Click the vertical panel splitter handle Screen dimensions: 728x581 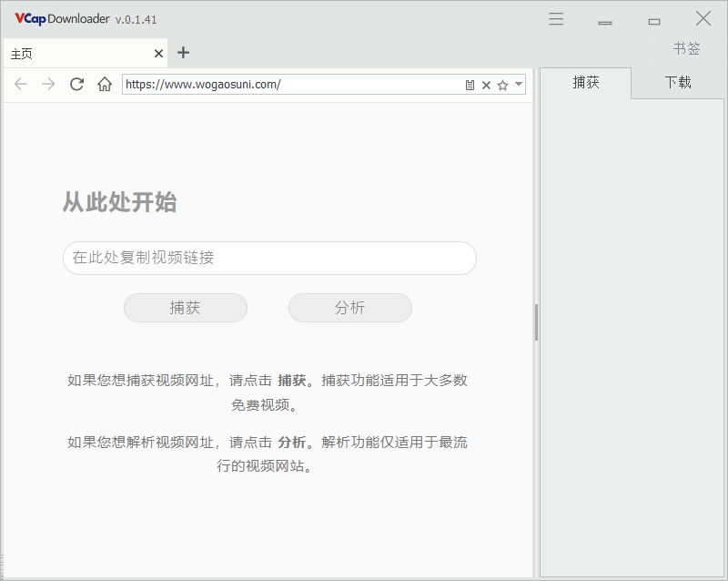pos(536,322)
